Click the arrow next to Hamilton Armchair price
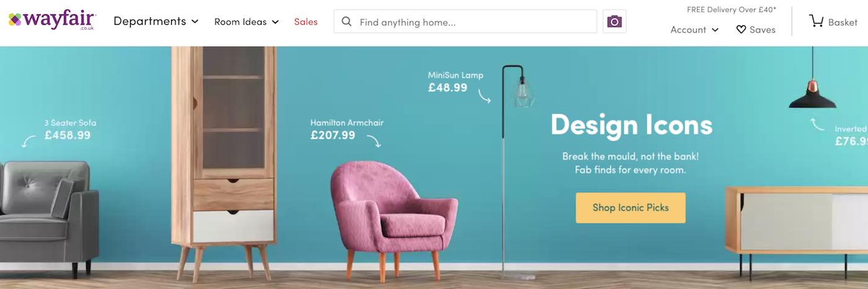 coord(373,141)
